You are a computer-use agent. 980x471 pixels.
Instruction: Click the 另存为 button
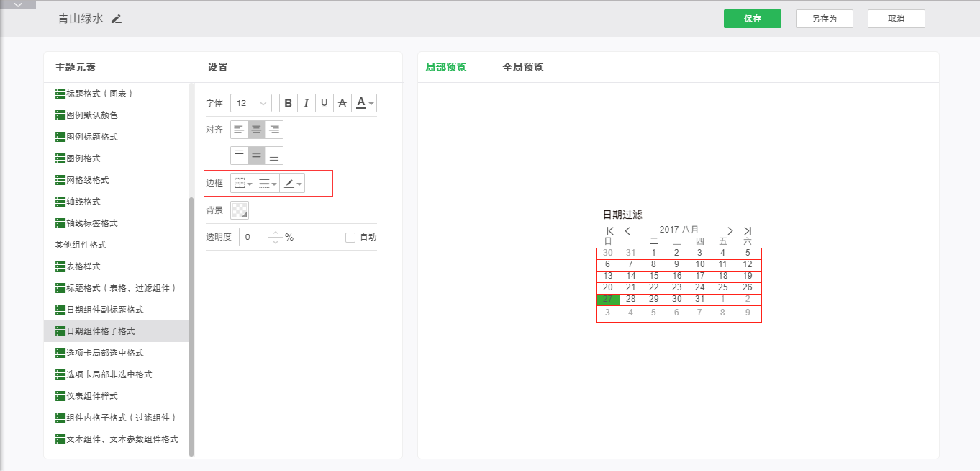[824, 19]
